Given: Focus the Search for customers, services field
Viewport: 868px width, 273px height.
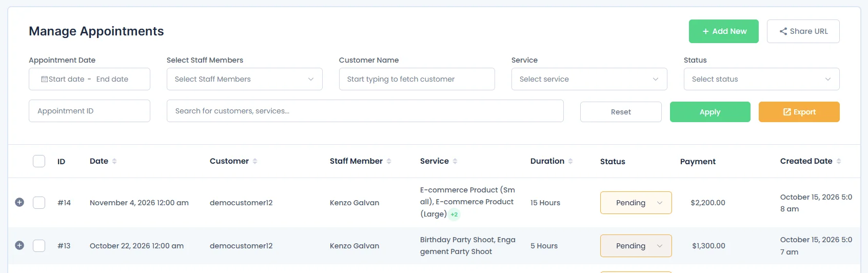Looking at the screenshot, I should 365,111.
